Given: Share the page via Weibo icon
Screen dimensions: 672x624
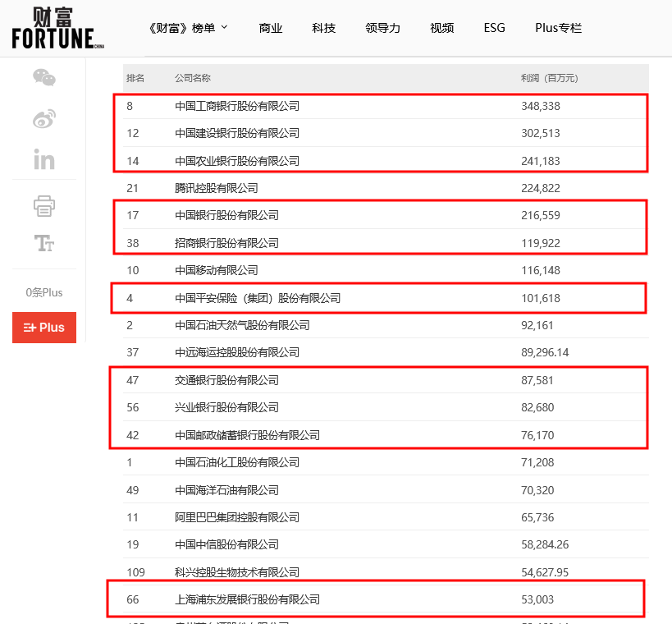Looking at the screenshot, I should 44,119.
